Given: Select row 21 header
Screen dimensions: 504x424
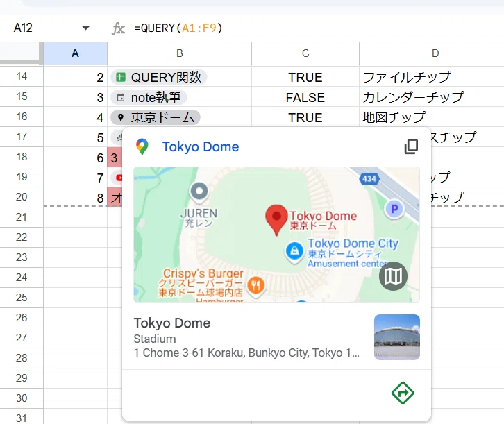Looking at the screenshot, I should point(22,217).
